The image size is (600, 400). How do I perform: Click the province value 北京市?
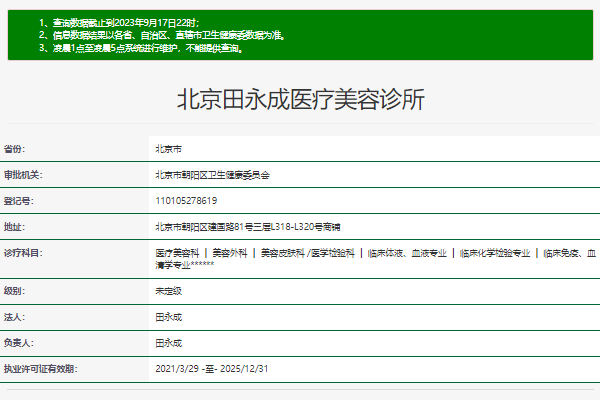(168, 149)
